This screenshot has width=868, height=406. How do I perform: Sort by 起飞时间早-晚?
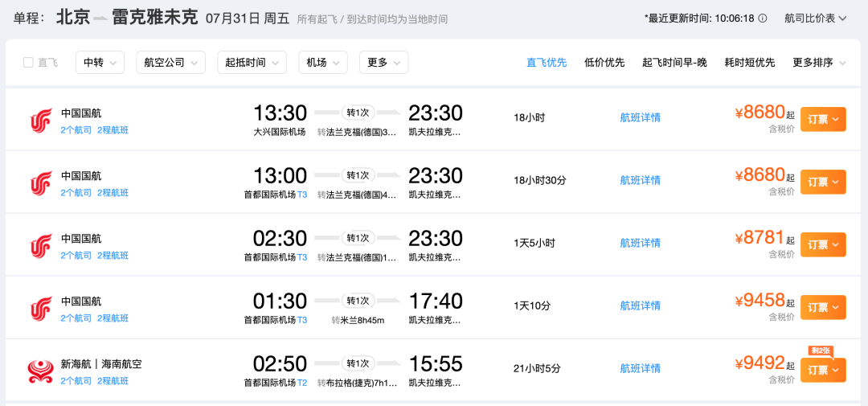pos(674,63)
